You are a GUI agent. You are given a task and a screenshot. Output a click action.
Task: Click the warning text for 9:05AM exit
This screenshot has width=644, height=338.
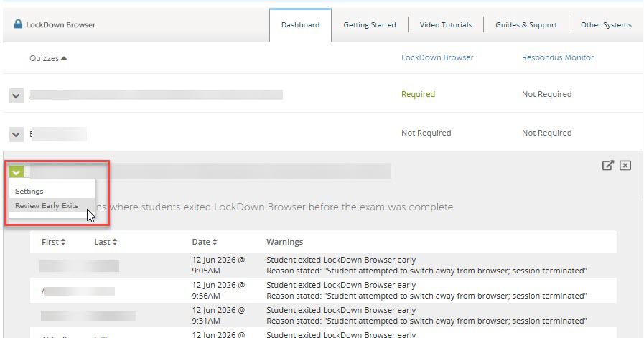[x=426, y=266]
